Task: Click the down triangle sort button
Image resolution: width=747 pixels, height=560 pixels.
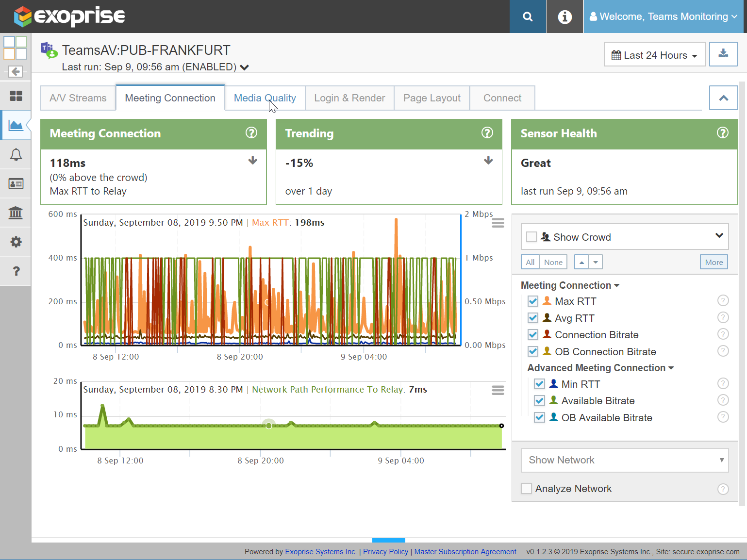Action: [x=596, y=262]
